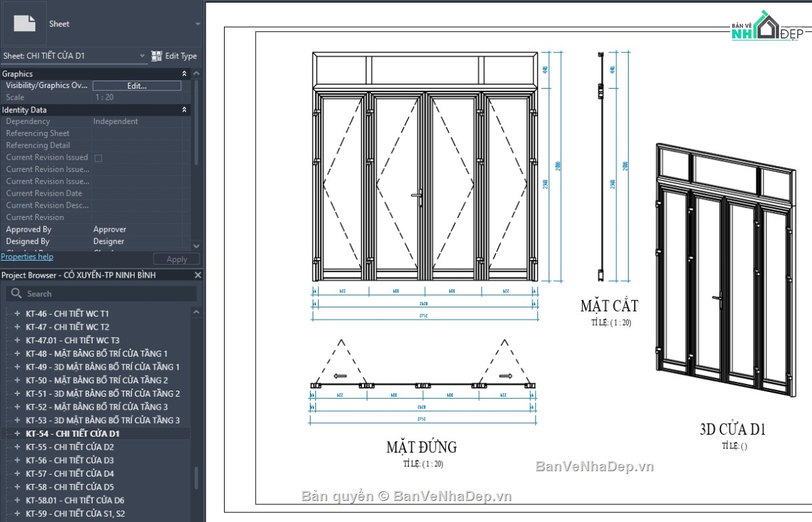This screenshot has width=812, height=522.
Task: Click the 3D CỬA D1 view title
Action: coord(733,429)
